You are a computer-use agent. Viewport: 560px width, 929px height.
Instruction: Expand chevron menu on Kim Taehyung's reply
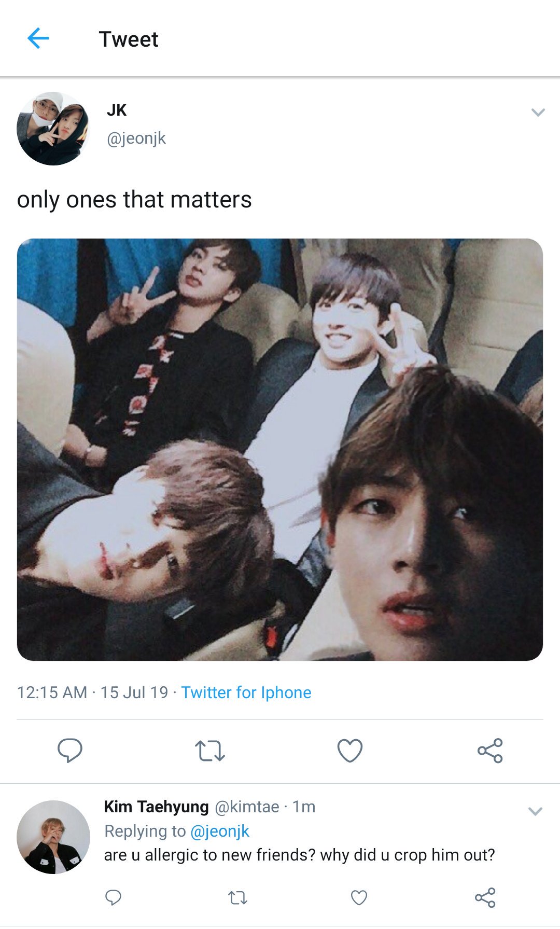pyautogui.click(x=535, y=811)
